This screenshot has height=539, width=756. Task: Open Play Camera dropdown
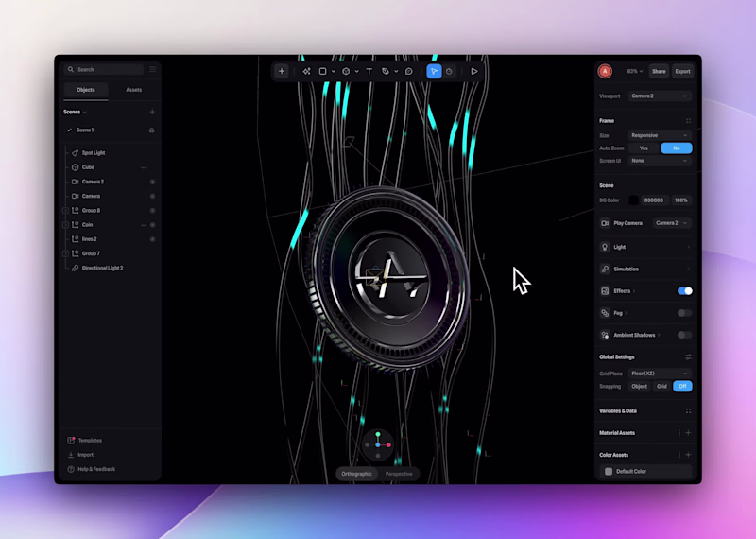click(672, 223)
